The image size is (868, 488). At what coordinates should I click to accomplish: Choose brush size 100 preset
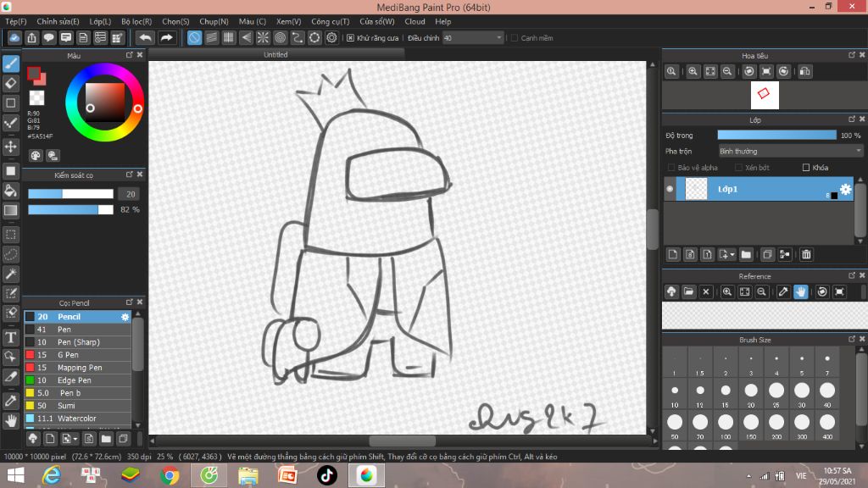click(726, 426)
